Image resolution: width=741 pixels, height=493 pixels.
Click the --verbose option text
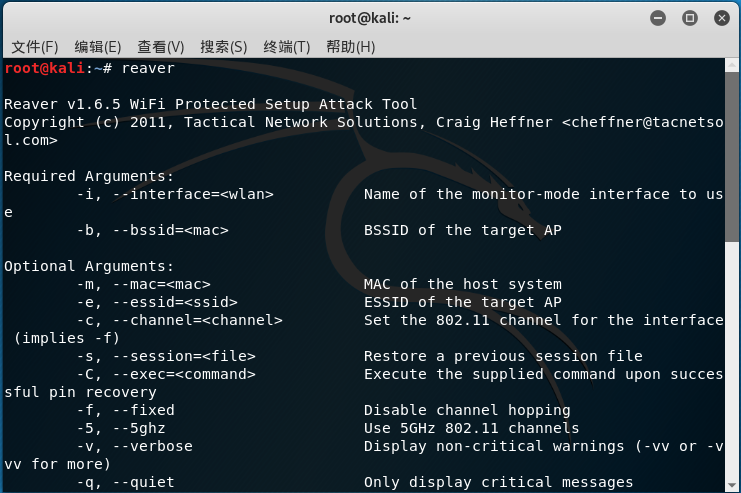(x=153, y=446)
